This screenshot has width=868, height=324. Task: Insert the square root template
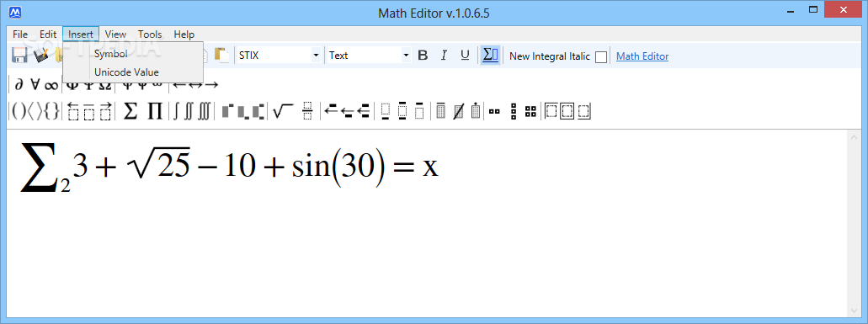point(283,112)
